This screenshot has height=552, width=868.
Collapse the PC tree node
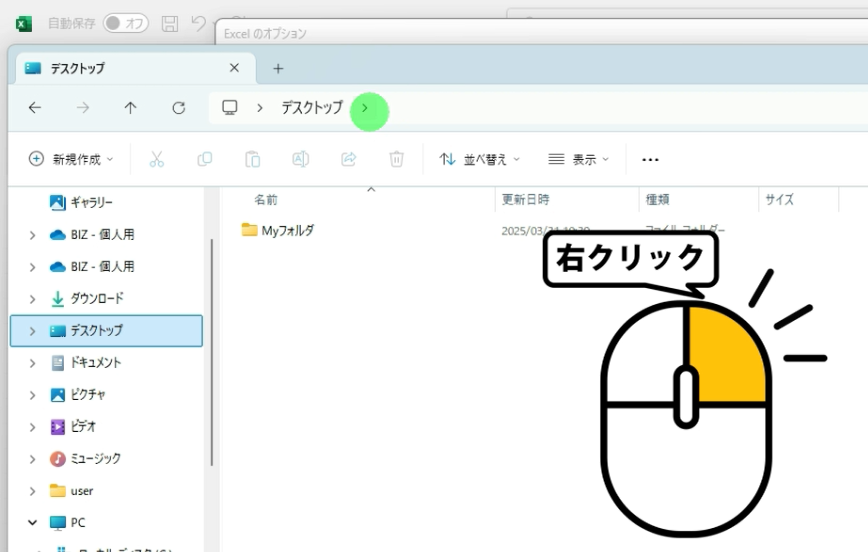click(x=32, y=523)
